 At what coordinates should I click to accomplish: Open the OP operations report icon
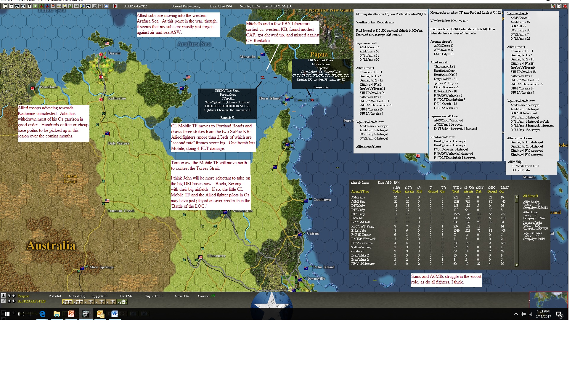[x=94, y=6]
